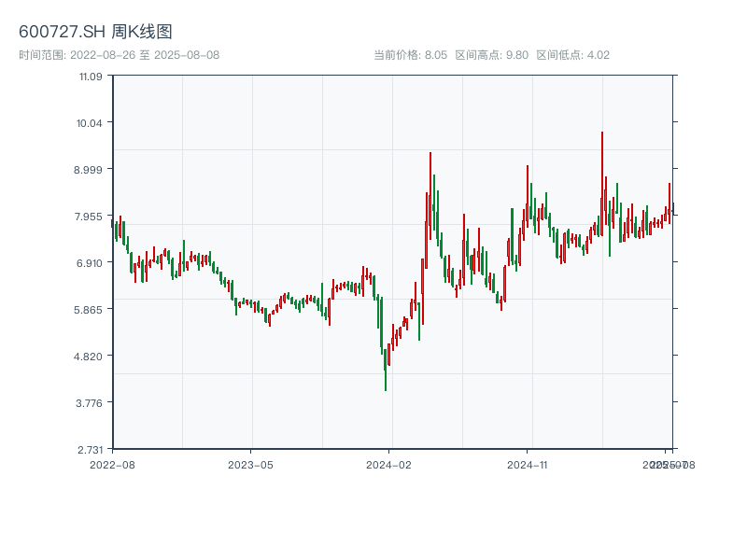The height and width of the screenshot is (560, 747).
Task: Click the x-axis label 2024-02
Action: 388,465
